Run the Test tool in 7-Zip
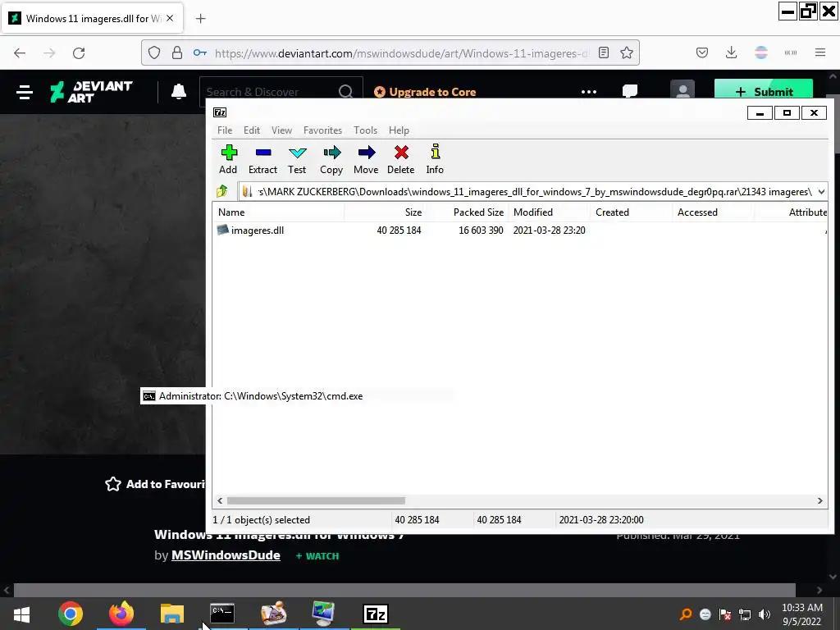This screenshot has width=840, height=630. pyautogui.click(x=297, y=159)
